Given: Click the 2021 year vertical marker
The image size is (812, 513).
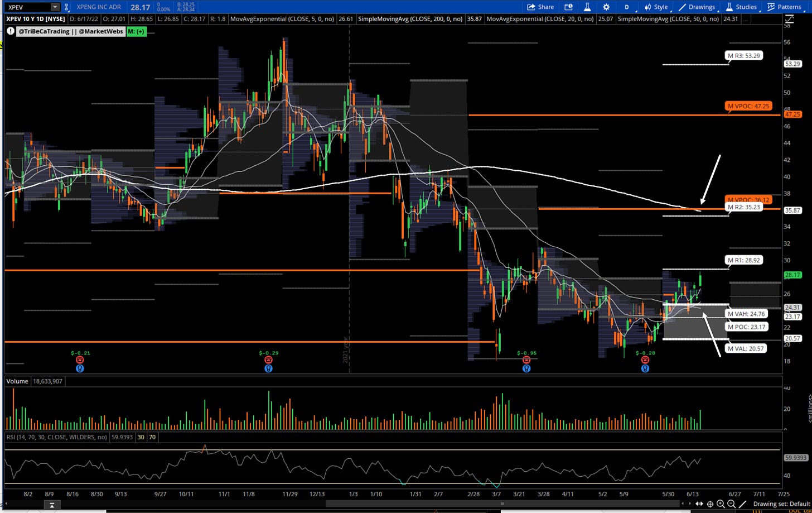Looking at the screenshot, I should [346, 349].
